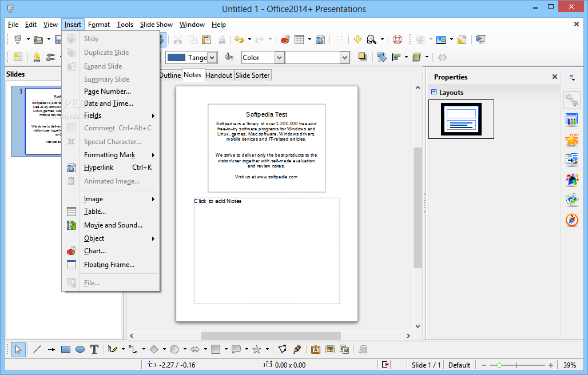
Task: Select the Callouts speech bubble tool
Action: pyautogui.click(x=236, y=349)
